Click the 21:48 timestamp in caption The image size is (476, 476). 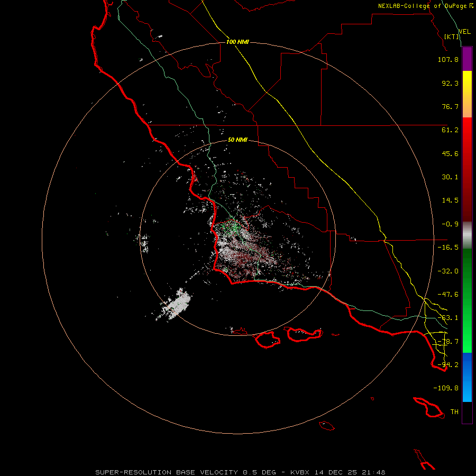coord(375,472)
